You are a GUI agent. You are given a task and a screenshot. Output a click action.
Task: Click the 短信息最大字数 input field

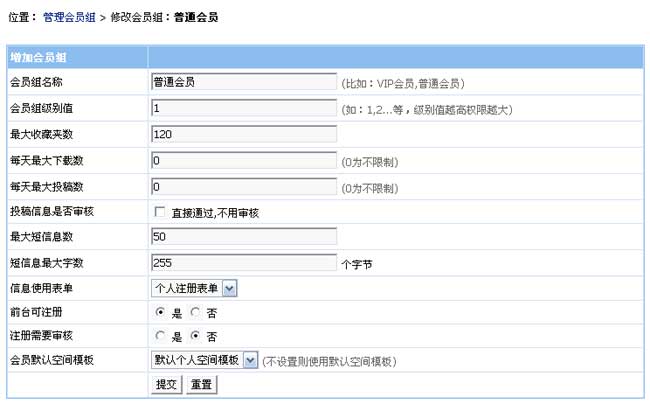click(x=244, y=263)
